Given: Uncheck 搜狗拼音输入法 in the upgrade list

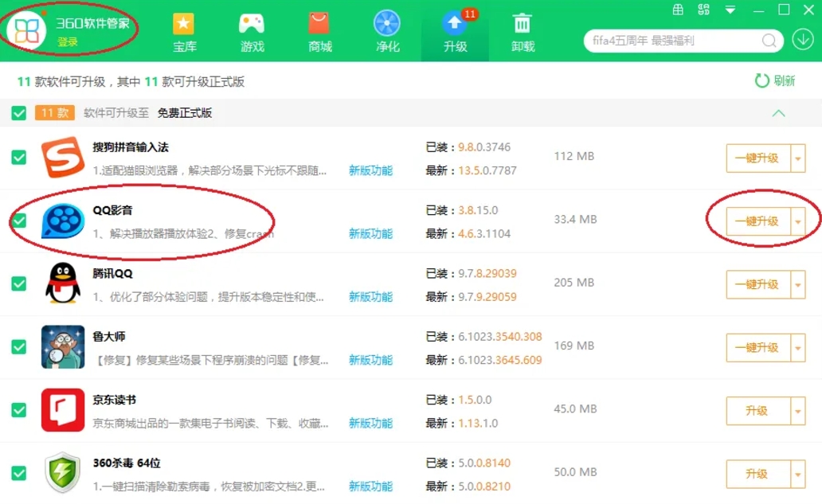Looking at the screenshot, I should point(18,158).
